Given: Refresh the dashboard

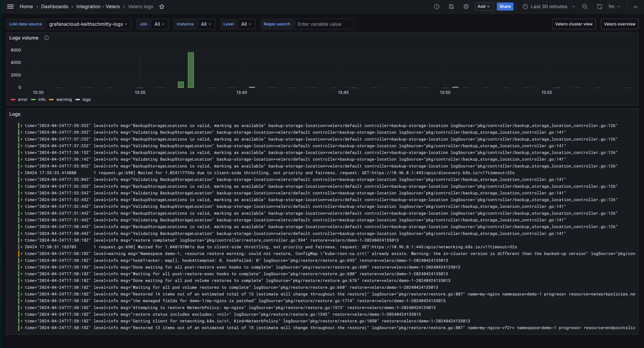Looking at the screenshot, I should point(599,7).
